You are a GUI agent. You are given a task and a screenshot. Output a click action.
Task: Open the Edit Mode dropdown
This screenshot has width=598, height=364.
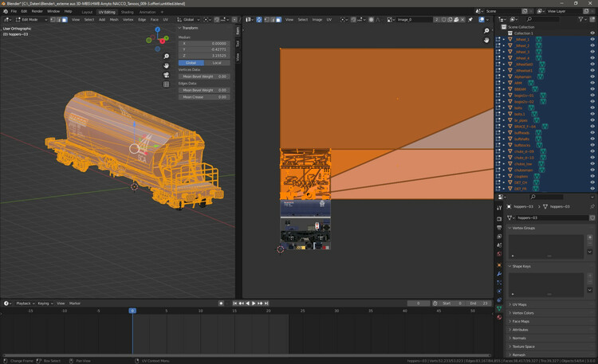click(x=31, y=19)
